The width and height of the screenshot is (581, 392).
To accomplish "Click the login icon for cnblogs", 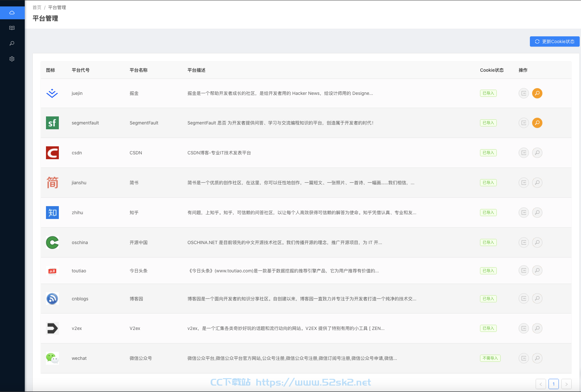I will 524,298.
